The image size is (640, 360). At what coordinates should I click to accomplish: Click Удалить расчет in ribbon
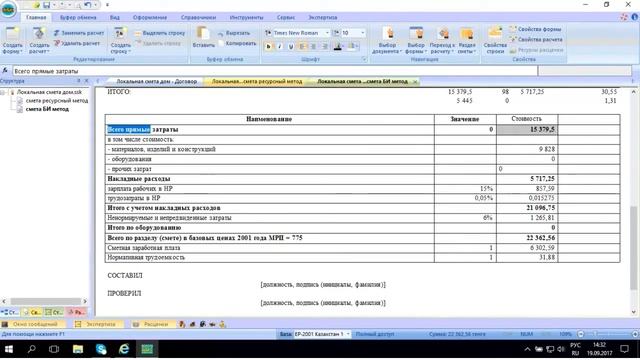(77, 43)
